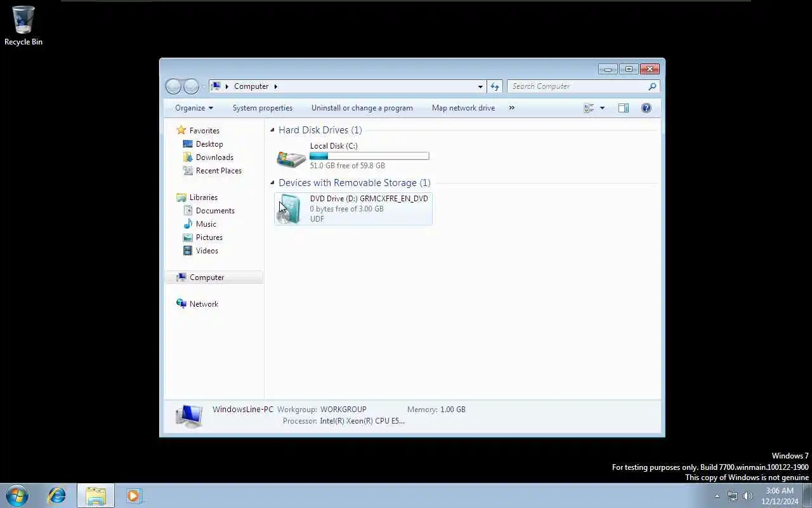
Task: Open Recent Places under Favorites
Action: tap(218, 171)
